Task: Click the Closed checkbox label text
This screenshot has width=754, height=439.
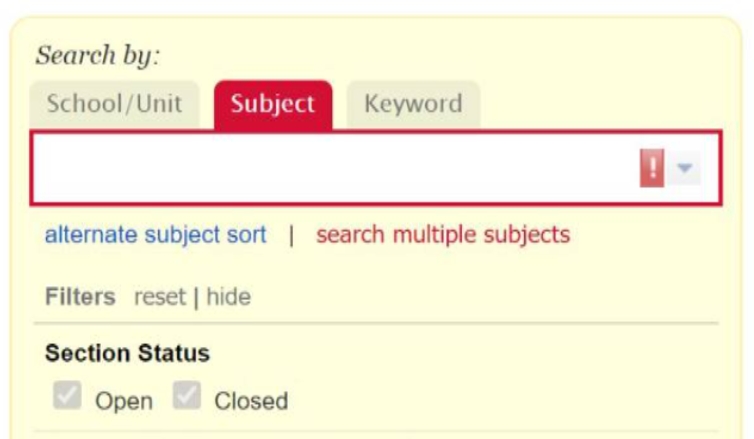Action: click(251, 401)
